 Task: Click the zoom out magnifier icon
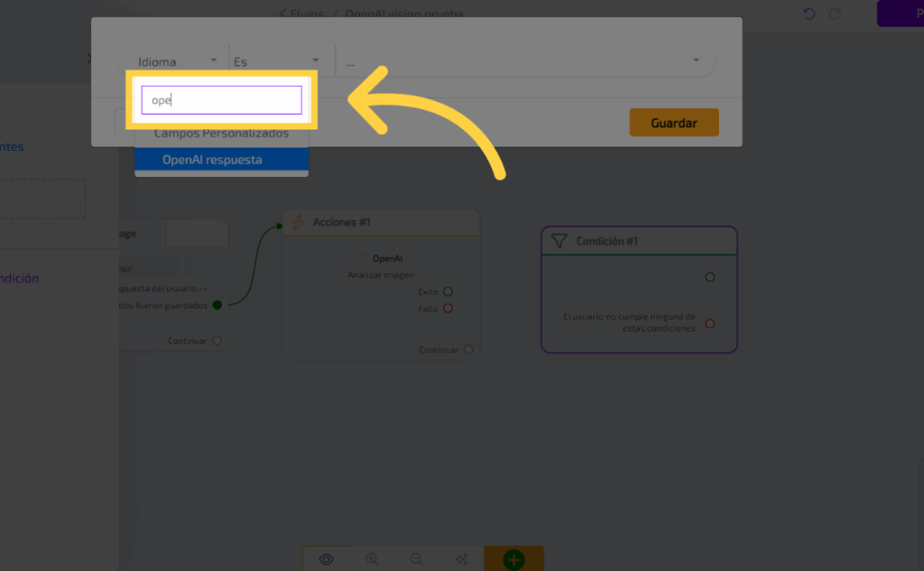[417, 559]
